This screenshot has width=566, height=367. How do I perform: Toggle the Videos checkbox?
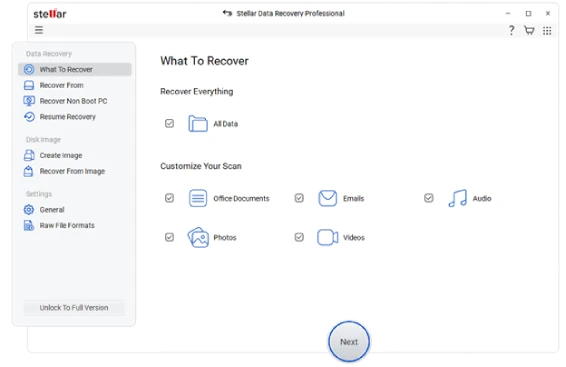pos(299,237)
